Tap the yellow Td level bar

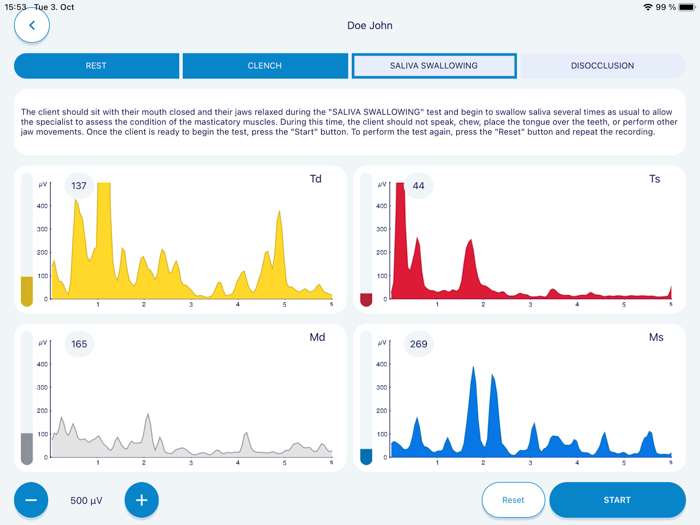point(27,240)
